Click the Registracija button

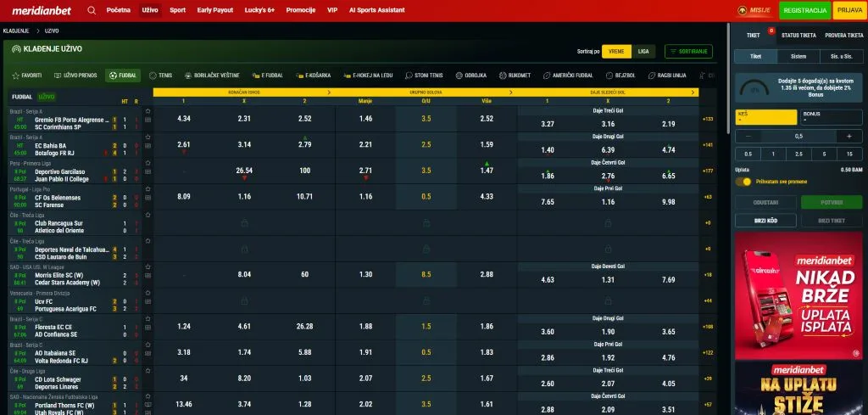[x=805, y=10]
